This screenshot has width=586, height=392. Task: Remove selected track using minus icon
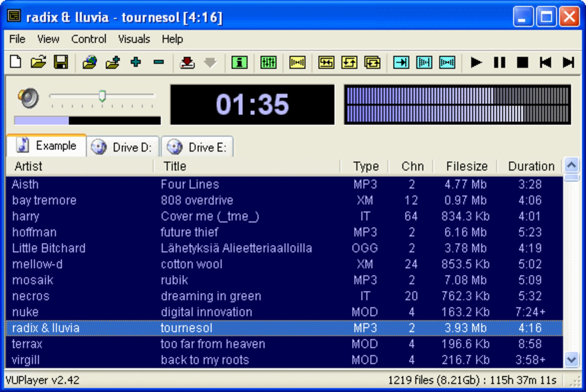point(158,62)
